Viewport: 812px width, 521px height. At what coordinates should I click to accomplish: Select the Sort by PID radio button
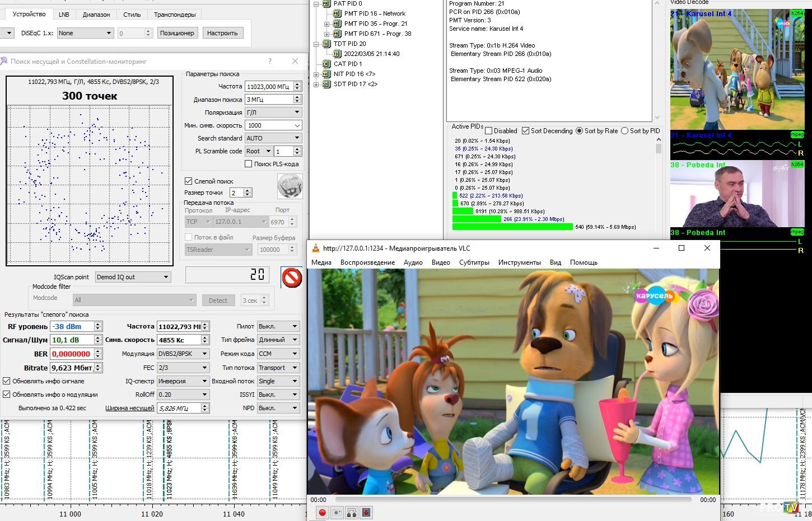(624, 131)
